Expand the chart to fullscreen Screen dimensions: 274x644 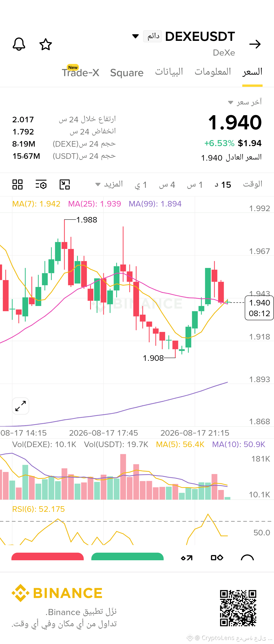coord(21,406)
